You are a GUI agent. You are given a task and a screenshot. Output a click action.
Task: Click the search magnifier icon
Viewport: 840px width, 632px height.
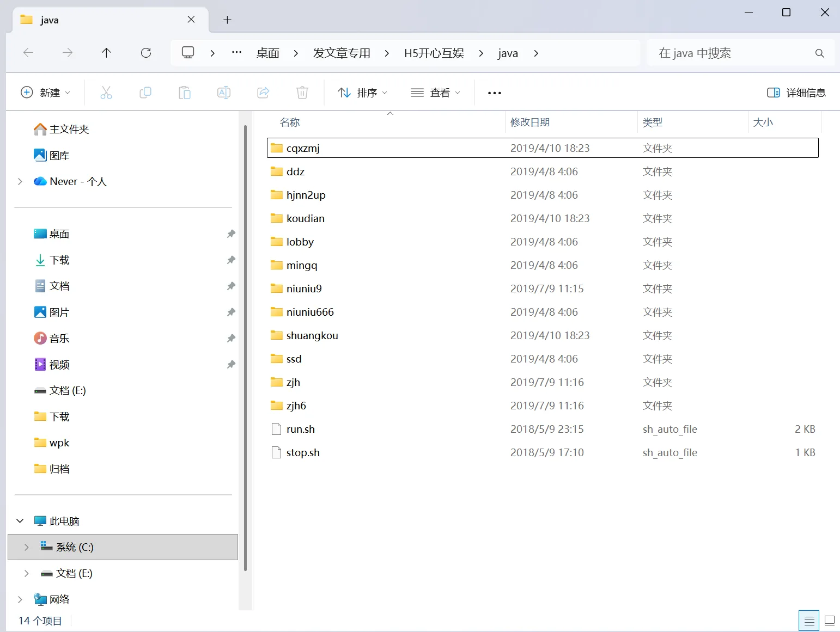click(819, 53)
